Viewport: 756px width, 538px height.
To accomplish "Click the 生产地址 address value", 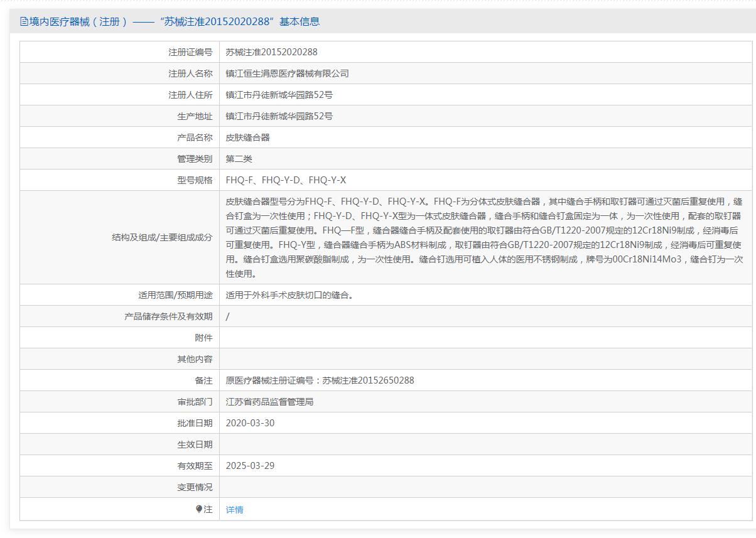I will pyautogui.click(x=279, y=116).
